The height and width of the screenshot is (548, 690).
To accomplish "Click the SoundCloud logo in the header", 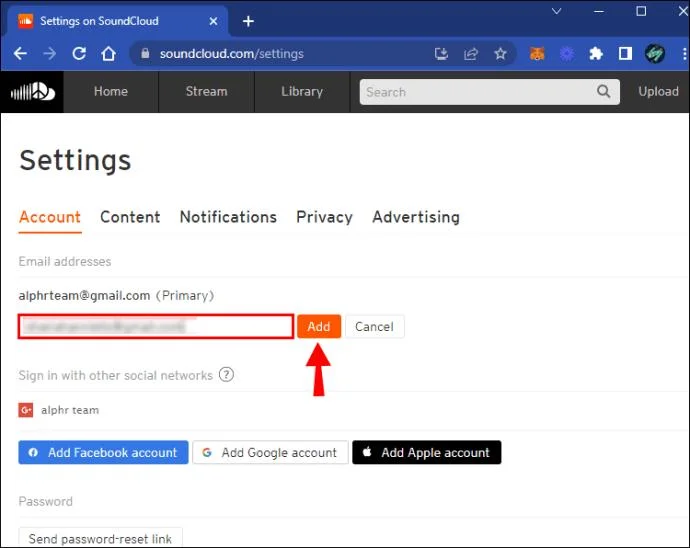I will tap(33, 92).
